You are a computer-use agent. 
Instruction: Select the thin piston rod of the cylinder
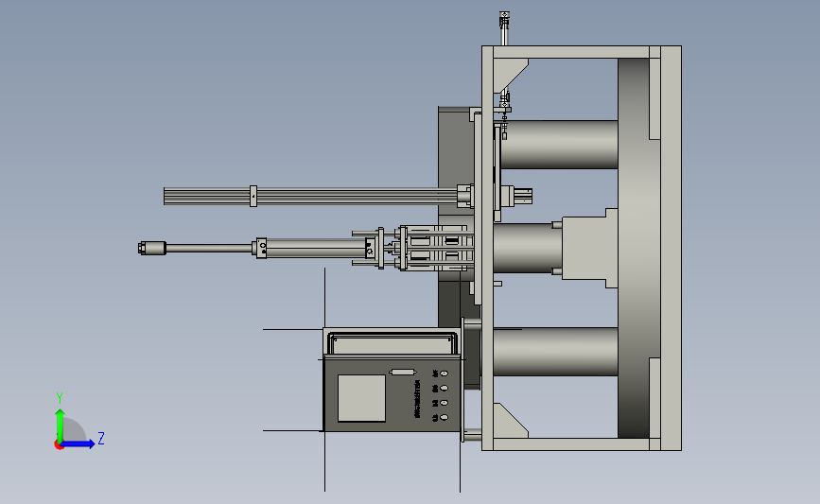click(209, 248)
